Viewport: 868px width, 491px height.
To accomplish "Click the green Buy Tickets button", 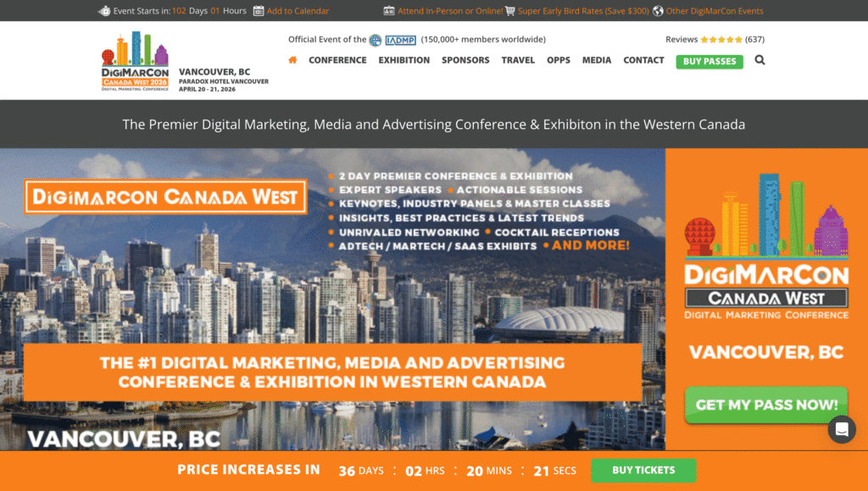I will tap(643, 470).
